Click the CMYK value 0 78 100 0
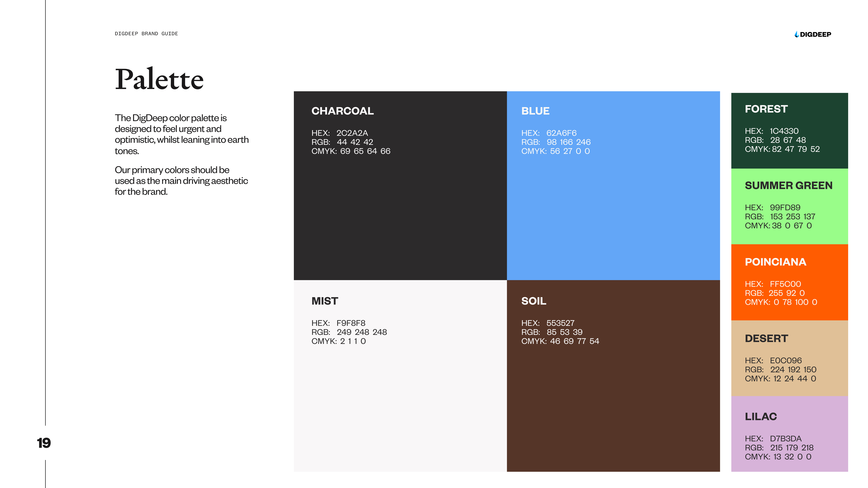 tap(796, 302)
